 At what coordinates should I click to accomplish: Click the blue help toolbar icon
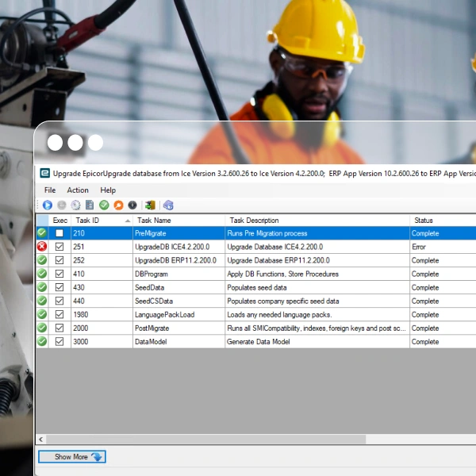coord(168,205)
